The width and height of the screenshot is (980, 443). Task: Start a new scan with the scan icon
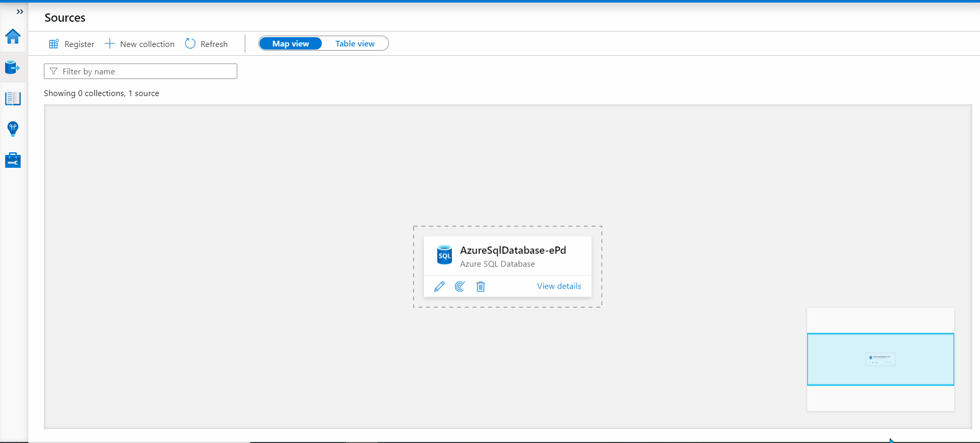point(460,286)
